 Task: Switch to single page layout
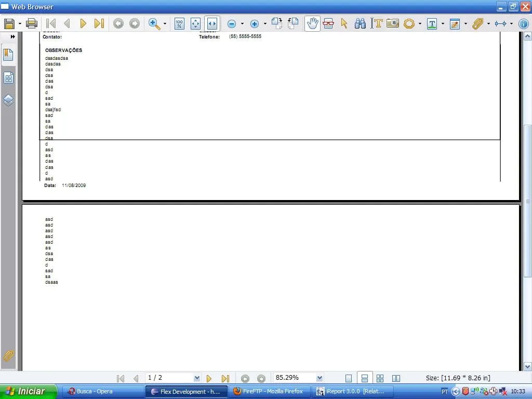click(x=349, y=378)
